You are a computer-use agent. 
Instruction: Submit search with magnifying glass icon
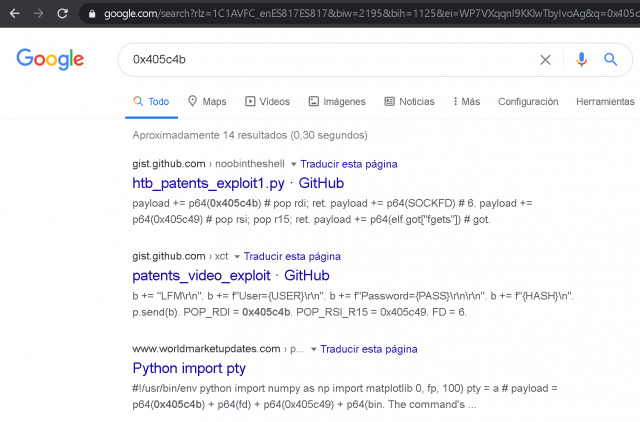tap(610, 60)
